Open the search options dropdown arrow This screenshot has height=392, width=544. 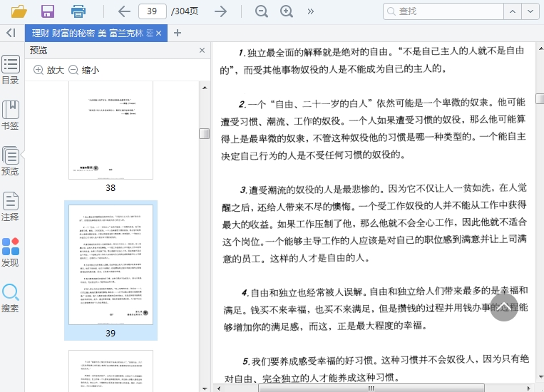click(530, 11)
